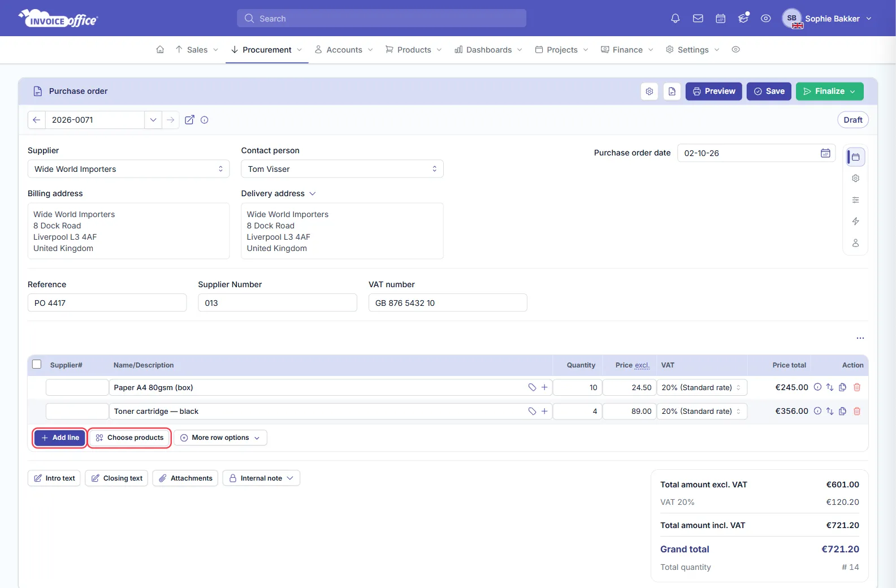Open the Supplier dropdown Wide World Importers
The width and height of the screenshot is (896, 588).
[128, 169]
